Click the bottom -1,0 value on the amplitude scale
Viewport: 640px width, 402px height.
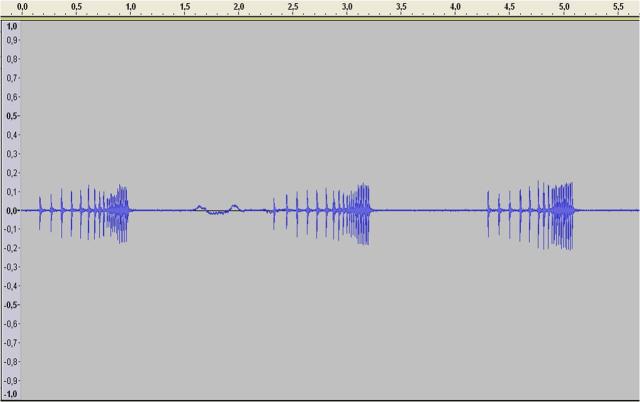tap(11, 394)
